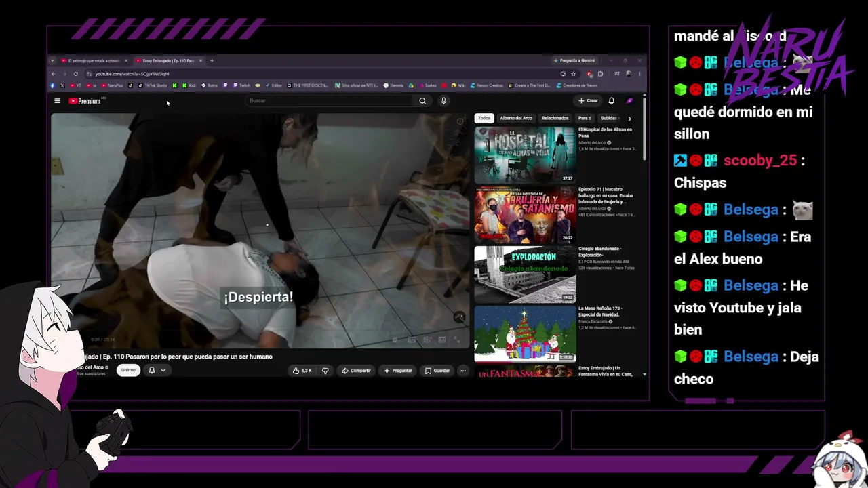Click the YouTube 'Buscar' search field
Viewport: 868px width, 488px height.
pos(330,101)
